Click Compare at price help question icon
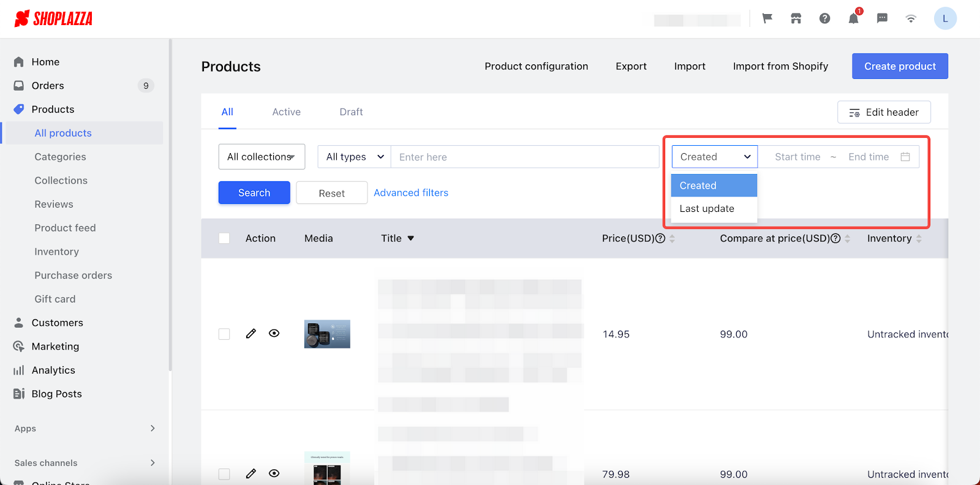The height and width of the screenshot is (485, 980). pyautogui.click(x=835, y=239)
